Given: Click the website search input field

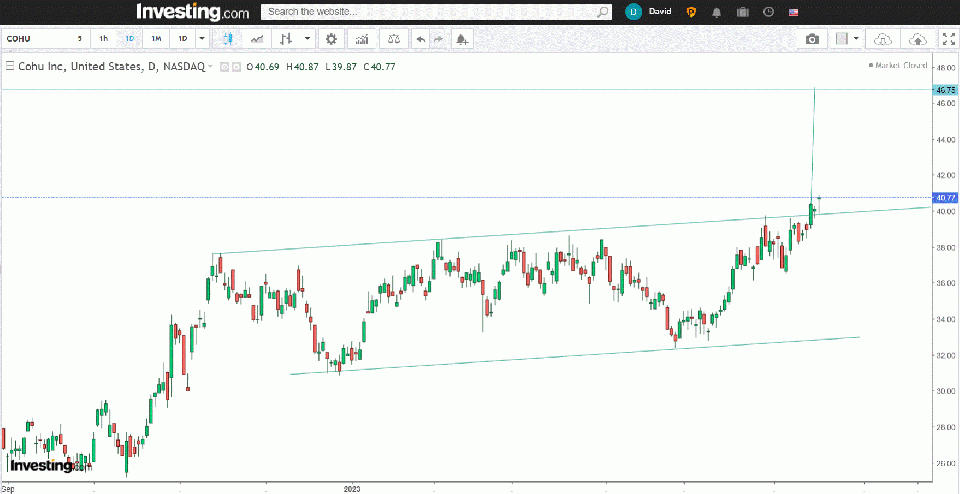Looking at the screenshot, I should point(430,12).
